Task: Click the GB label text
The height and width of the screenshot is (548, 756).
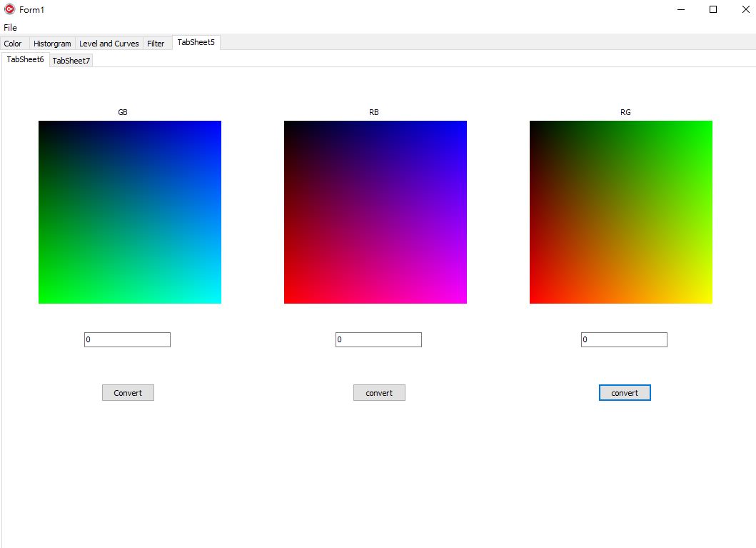Action: pos(123,112)
